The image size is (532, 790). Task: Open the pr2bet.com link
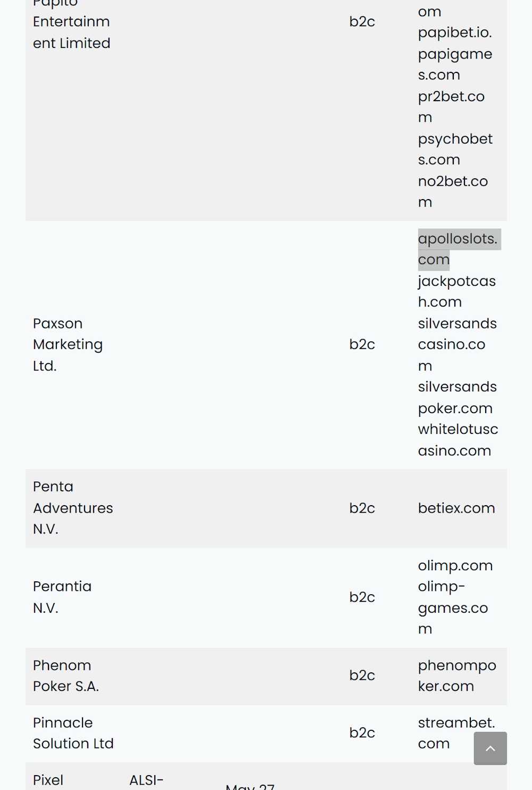[x=451, y=106]
